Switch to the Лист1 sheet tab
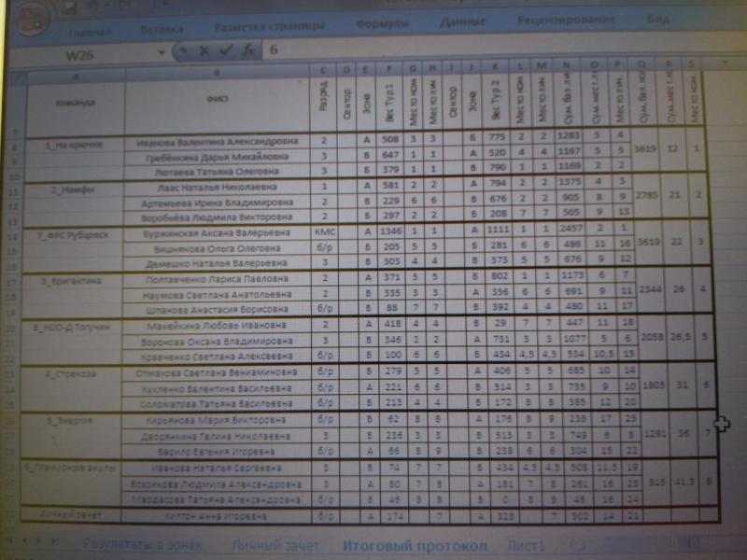Screen dimensions: 747x560 pos(525,544)
